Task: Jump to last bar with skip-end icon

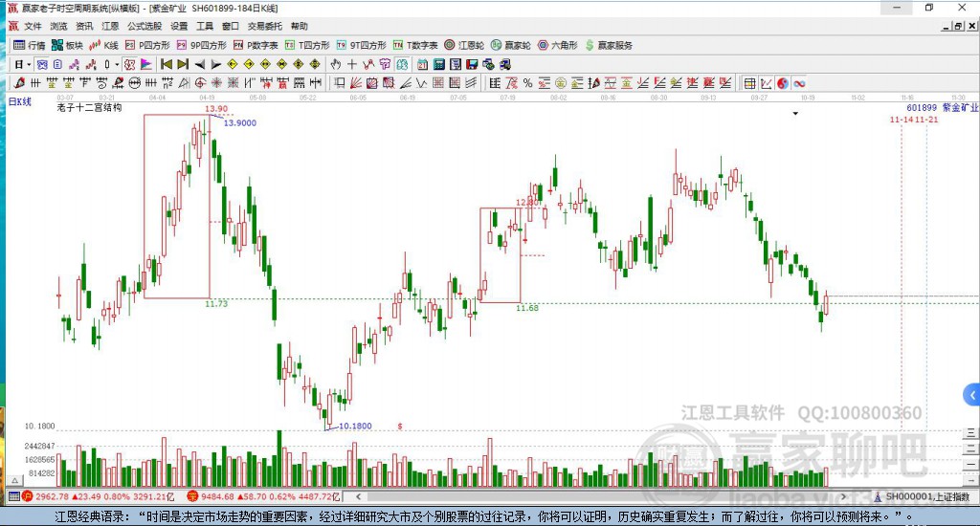Action: coord(183,64)
